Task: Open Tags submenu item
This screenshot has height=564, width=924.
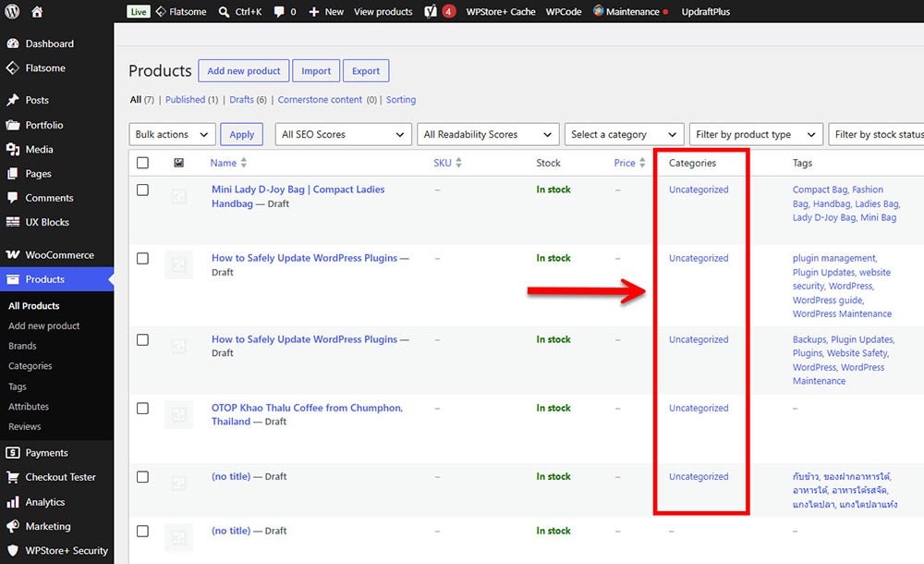Action: [17, 386]
